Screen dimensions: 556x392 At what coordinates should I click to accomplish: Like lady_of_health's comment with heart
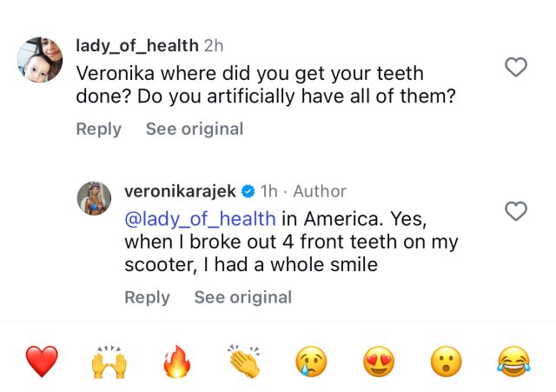pos(516,67)
